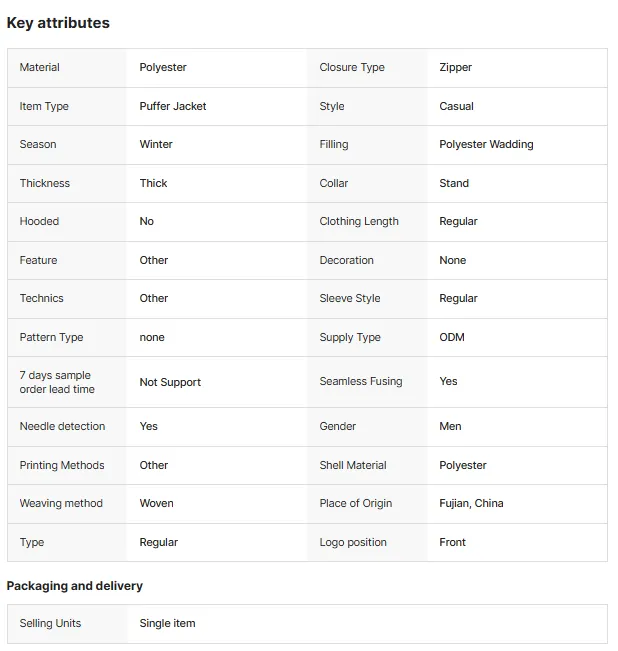618x651 pixels.
Task: Click the Key attributes heading
Action: 58,23
